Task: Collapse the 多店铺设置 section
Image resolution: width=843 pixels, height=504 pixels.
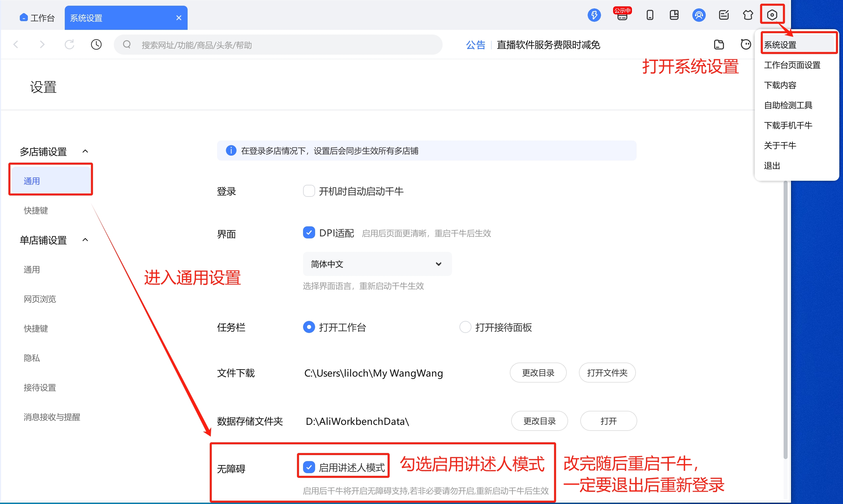Action: pos(85,151)
